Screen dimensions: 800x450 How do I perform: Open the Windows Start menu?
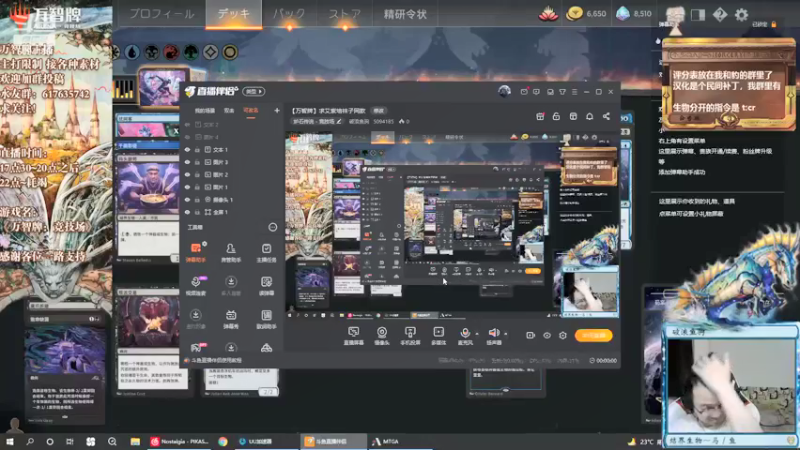point(10,441)
